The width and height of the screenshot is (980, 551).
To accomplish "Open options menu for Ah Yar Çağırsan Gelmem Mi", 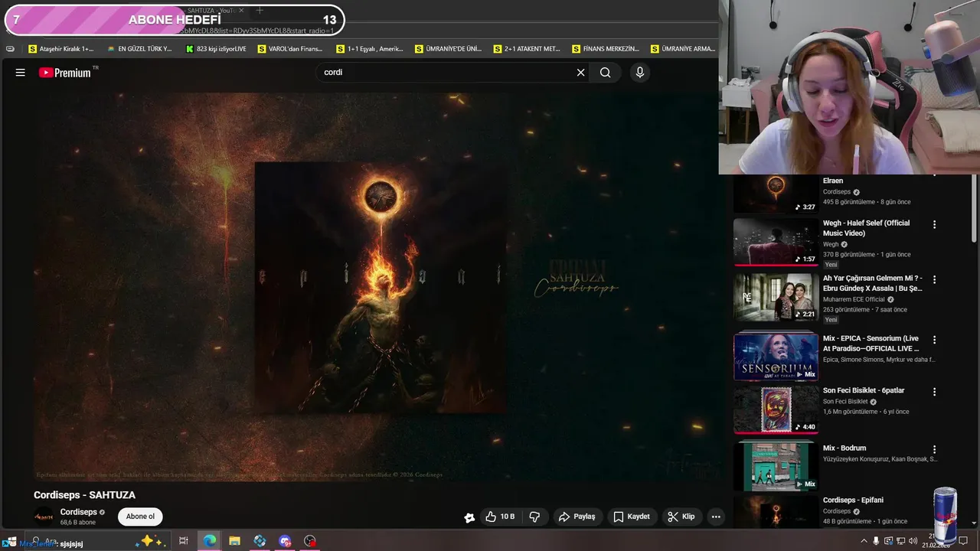I will (934, 280).
